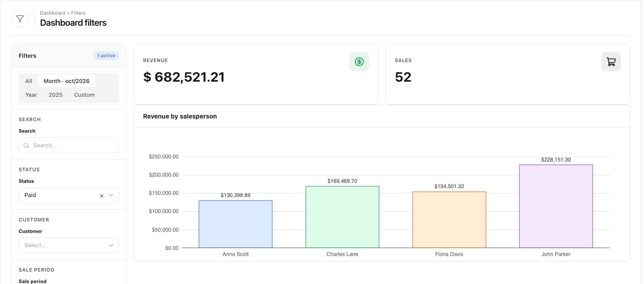The height and width of the screenshot is (284, 644).
Task: Click the $154,501.32 bar label
Action: point(449,186)
